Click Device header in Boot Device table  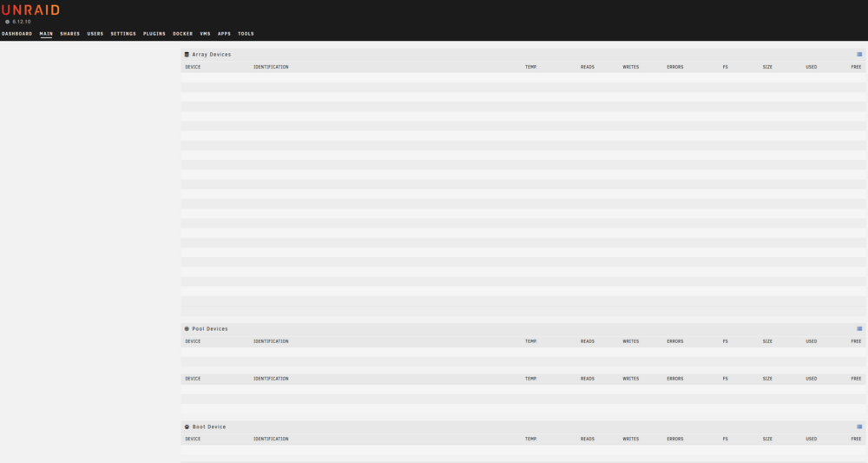click(193, 439)
